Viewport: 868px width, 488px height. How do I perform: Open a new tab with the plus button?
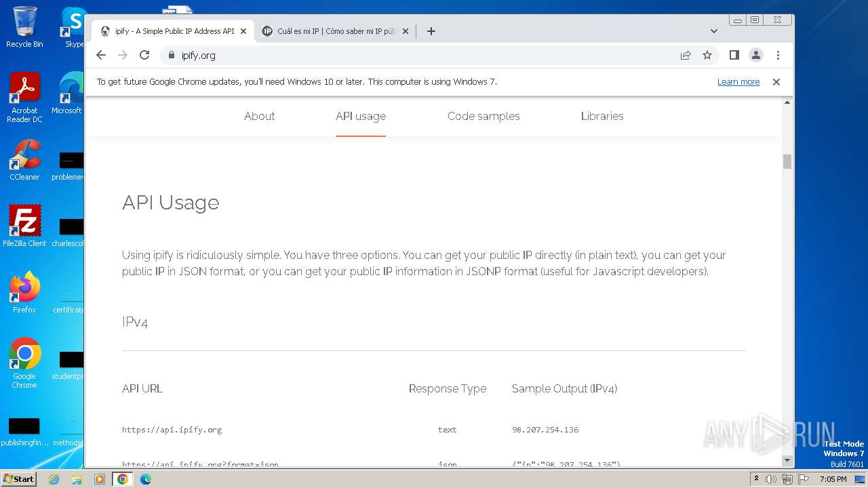[x=431, y=31]
